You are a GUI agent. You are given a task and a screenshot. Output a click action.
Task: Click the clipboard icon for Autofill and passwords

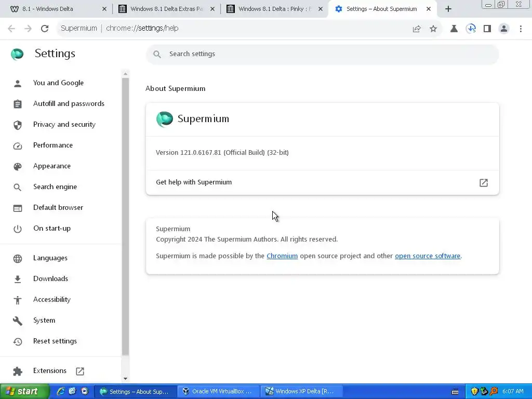[18, 104]
